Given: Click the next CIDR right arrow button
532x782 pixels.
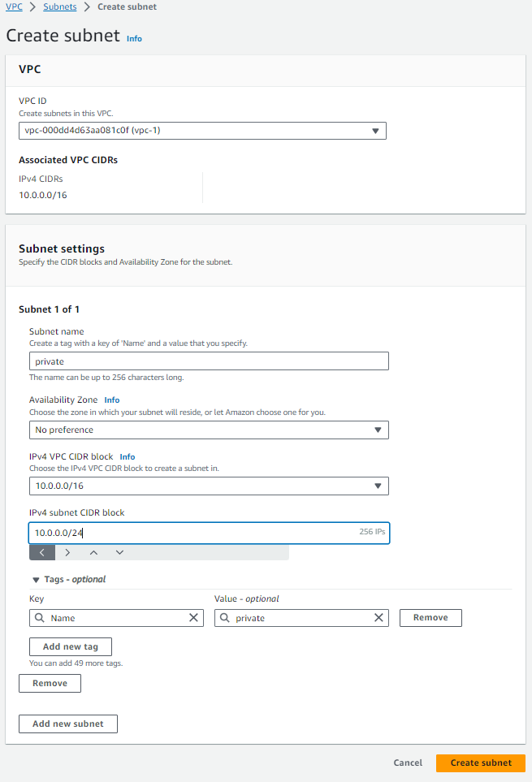Looking at the screenshot, I should (67, 552).
